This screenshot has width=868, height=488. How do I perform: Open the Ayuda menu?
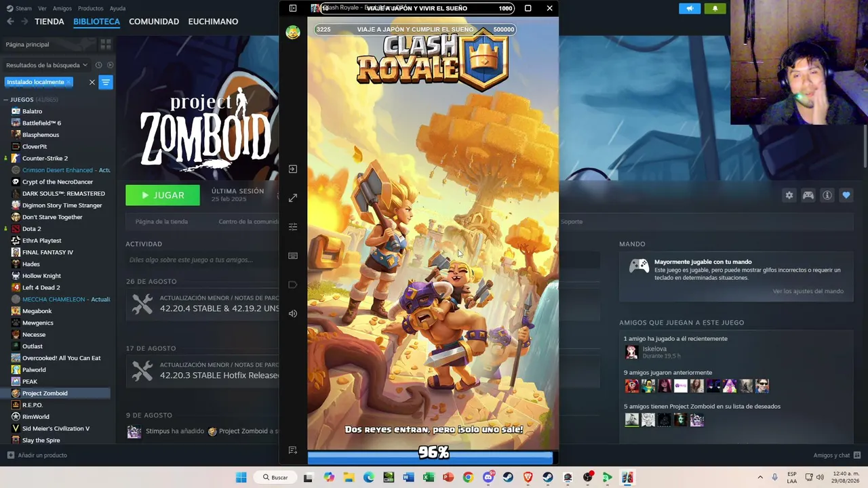[117, 8]
